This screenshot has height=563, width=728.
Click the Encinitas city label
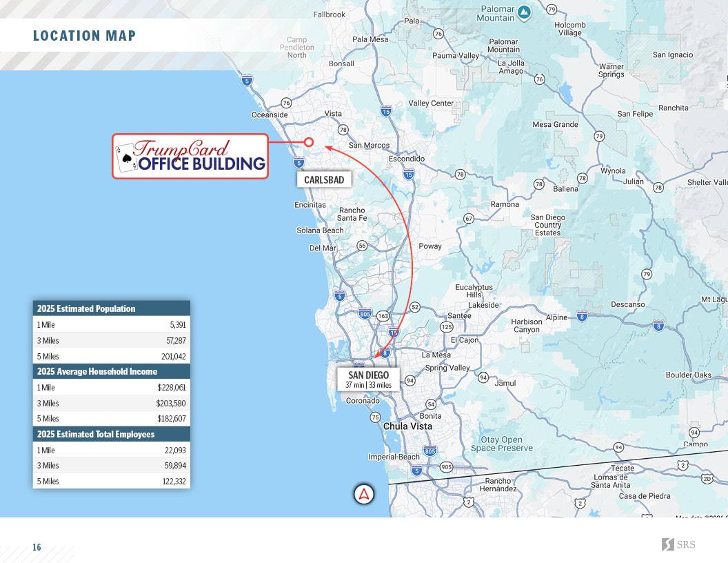click(x=310, y=205)
